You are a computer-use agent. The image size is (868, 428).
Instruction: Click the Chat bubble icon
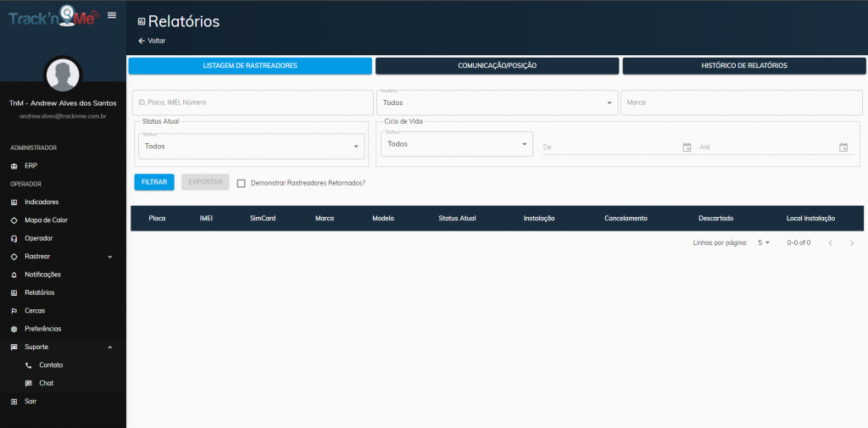pyautogui.click(x=29, y=383)
